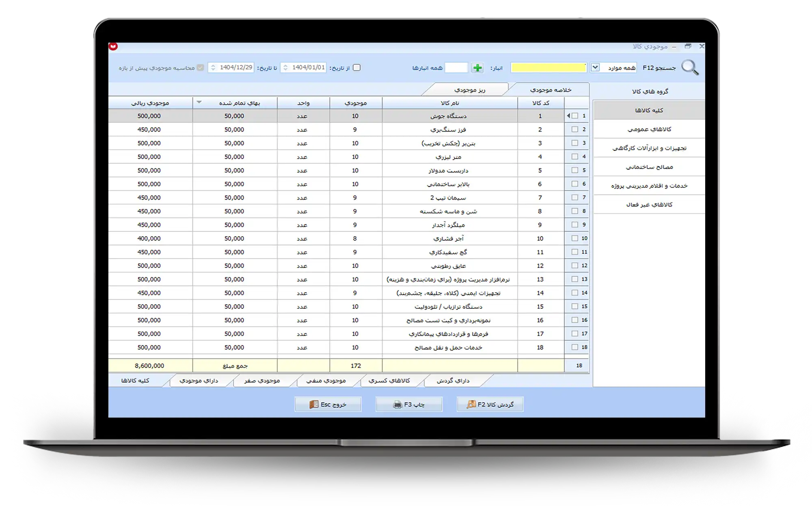This screenshot has height=506, width=812.
Task: Click the انبار warehouse code field
Action: [456, 67]
